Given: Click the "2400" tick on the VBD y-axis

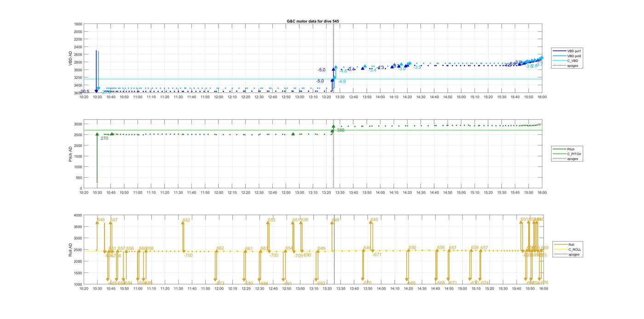Looking at the screenshot, I should point(78,47).
